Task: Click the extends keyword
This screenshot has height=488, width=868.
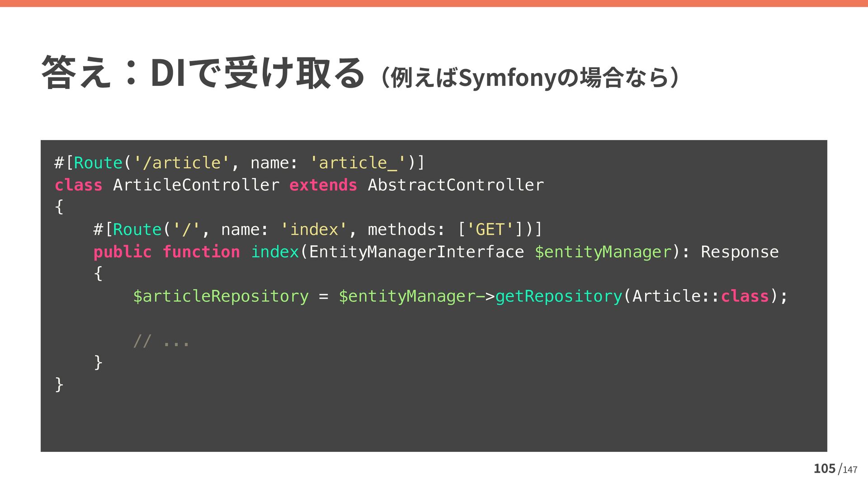Action: coord(323,185)
